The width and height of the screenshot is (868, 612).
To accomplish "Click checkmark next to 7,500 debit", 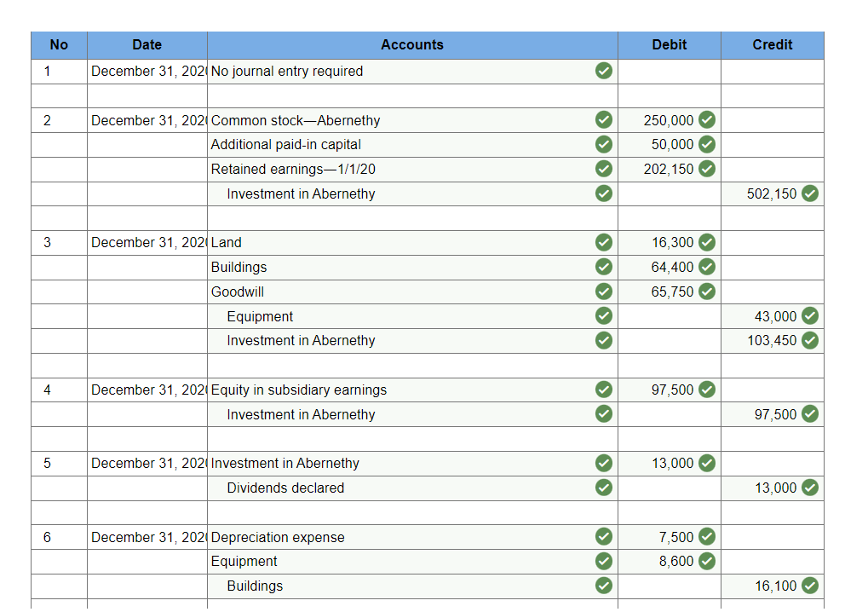I will click(x=706, y=536).
